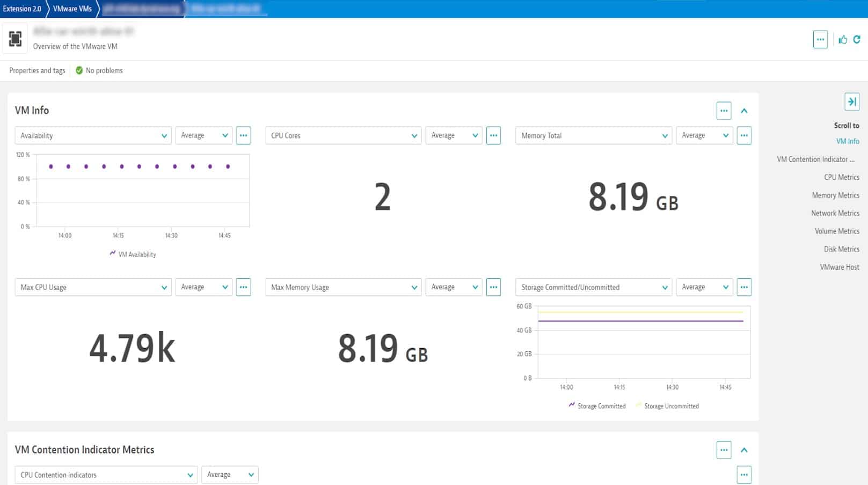Open the Availability chart options menu
Viewport: 868px width, 485px height.
pos(244,135)
